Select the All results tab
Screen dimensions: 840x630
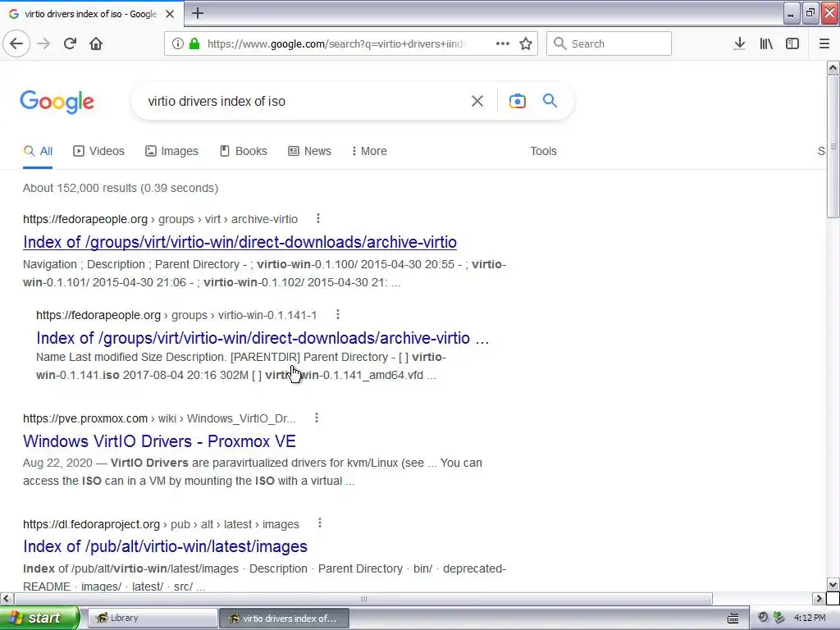(38, 151)
